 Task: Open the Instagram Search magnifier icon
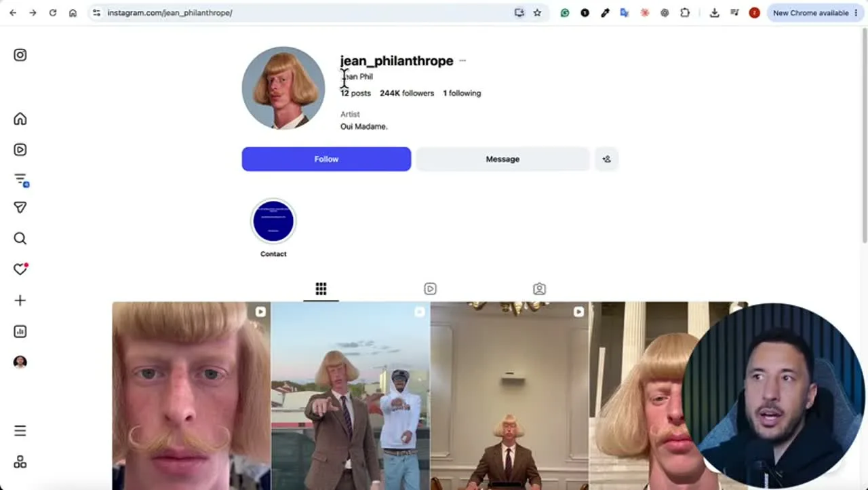pos(20,238)
